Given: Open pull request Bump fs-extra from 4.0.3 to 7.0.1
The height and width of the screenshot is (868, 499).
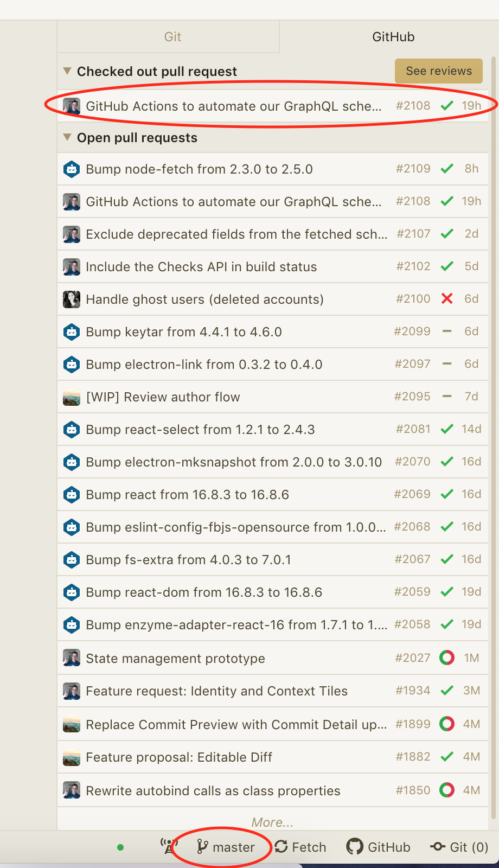Looking at the screenshot, I should (x=272, y=559).
